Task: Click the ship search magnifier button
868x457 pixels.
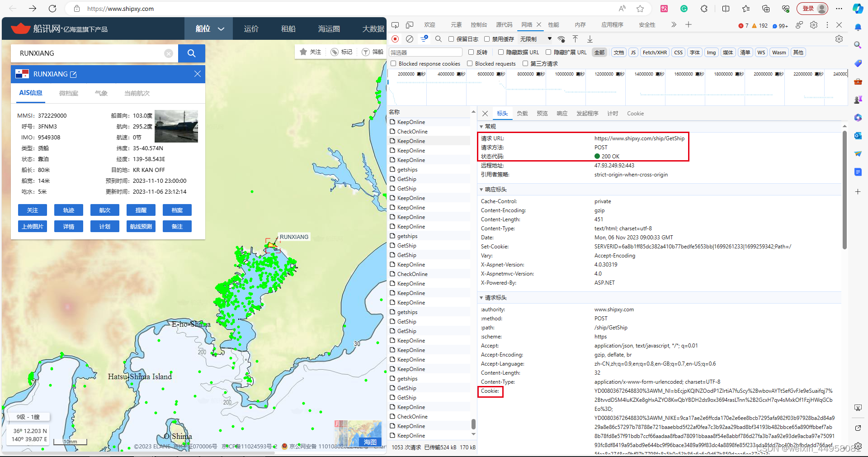Action: point(192,53)
